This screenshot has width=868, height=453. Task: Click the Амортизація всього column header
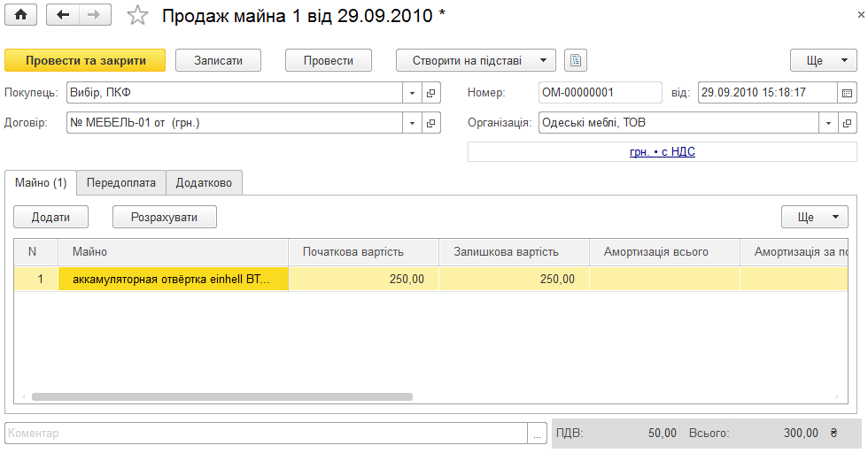pyautogui.click(x=665, y=251)
